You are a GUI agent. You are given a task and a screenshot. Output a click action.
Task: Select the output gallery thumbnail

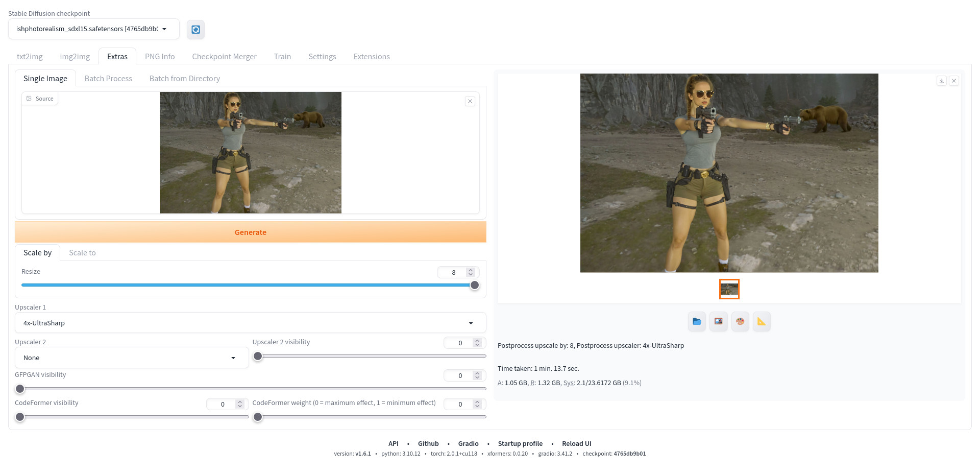pos(729,289)
